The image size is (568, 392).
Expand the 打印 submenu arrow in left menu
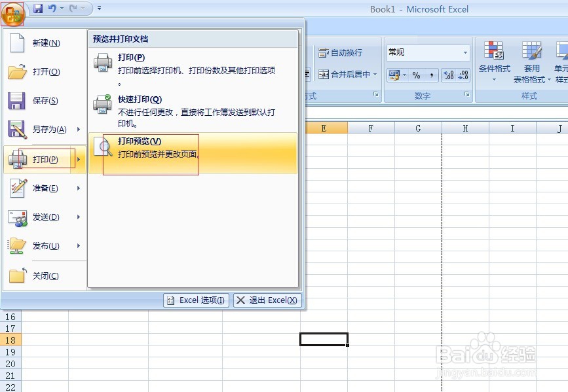click(79, 159)
